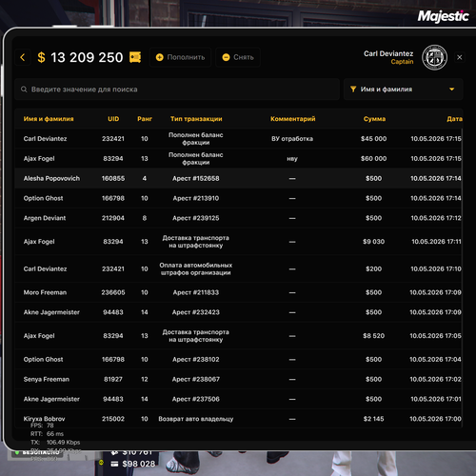Click the Carl Deviantez profile name
The image size is (476, 476).
click(x=388, y=53)
